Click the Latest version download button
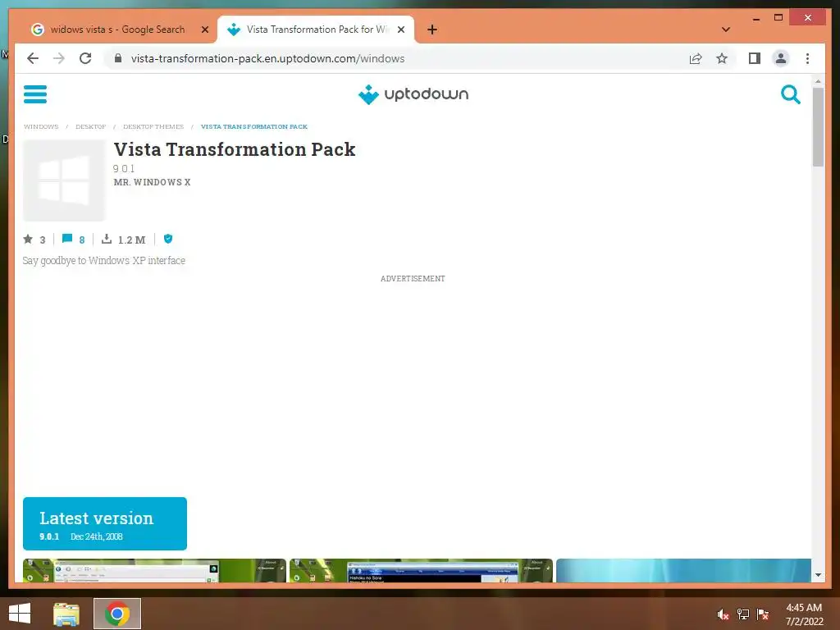840x630 pixels. click(105, 523)
